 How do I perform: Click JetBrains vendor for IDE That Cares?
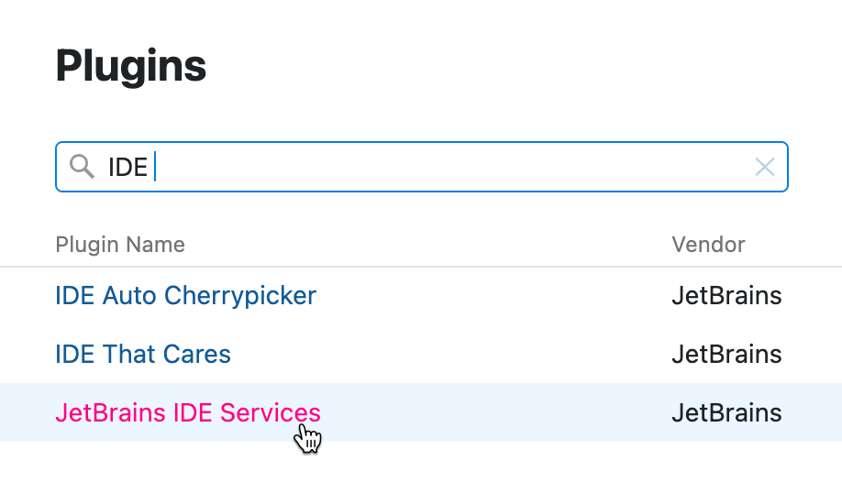click(726, 355)
